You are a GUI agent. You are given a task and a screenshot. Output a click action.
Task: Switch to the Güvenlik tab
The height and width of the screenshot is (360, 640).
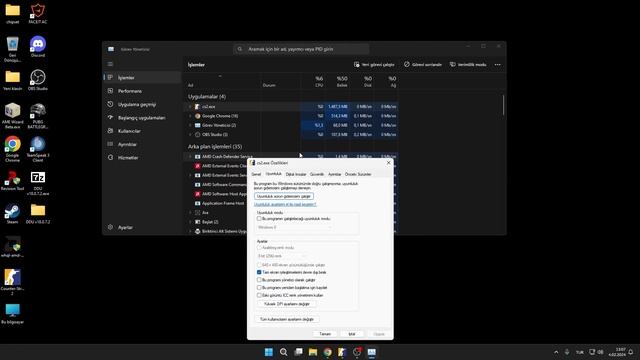[x=317, y=174]
